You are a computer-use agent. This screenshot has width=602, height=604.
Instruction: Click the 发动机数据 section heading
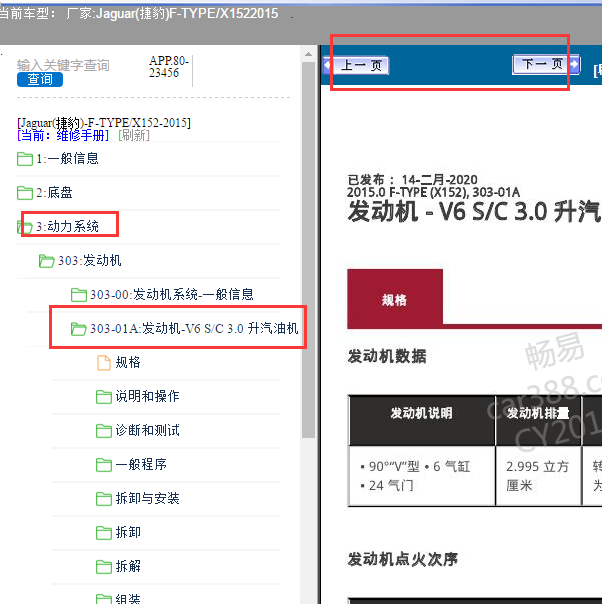[x=387, y=356]
